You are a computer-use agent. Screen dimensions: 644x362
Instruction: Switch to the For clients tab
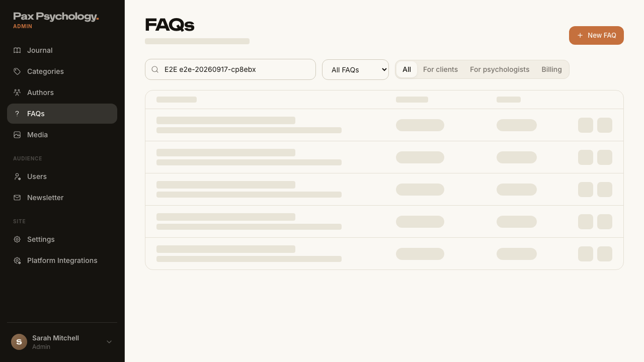(440, 69)
